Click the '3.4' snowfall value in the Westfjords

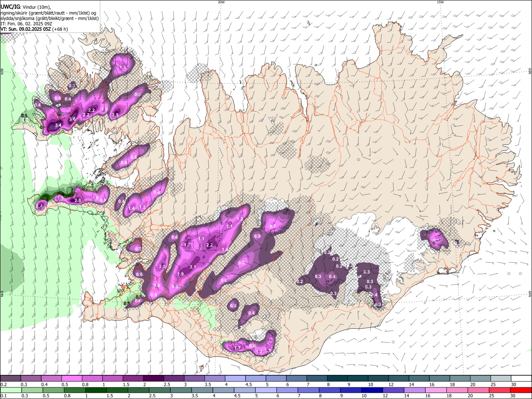[59, 125]
